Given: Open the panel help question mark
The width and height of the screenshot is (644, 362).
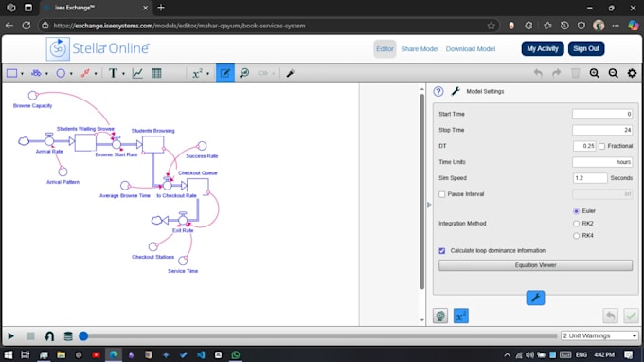Looking at the screenshot, I should click(438, 91).
